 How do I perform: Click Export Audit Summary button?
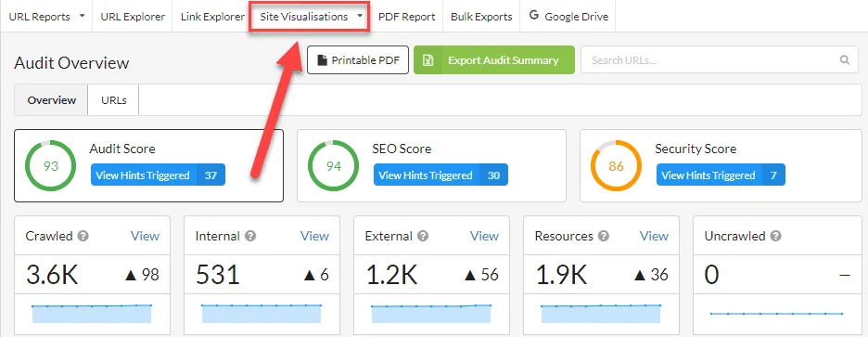click(494, 59)
